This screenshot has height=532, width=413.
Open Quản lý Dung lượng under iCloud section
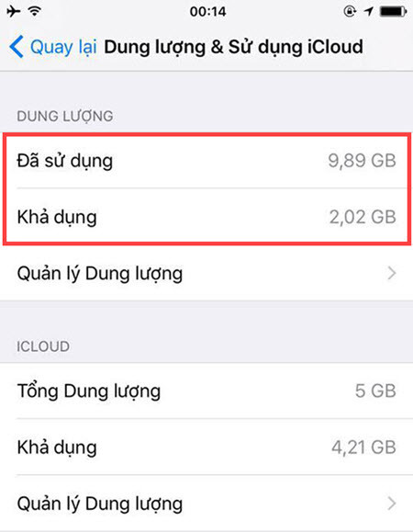pyautogui.click(x=206, y=504)
